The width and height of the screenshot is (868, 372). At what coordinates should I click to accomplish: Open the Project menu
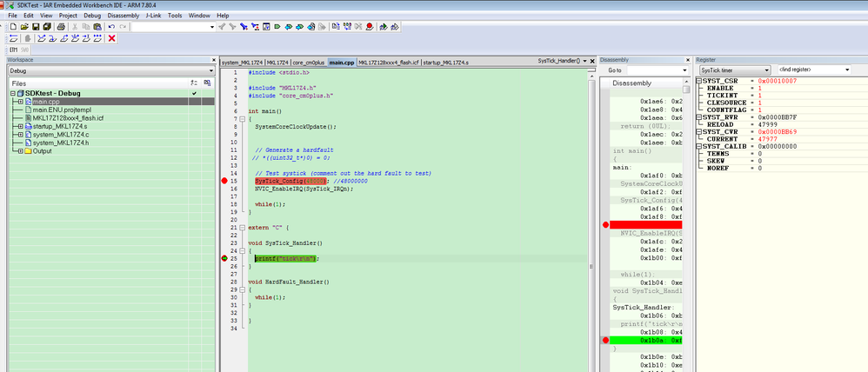pyautogui.click(x=68, y=16)
